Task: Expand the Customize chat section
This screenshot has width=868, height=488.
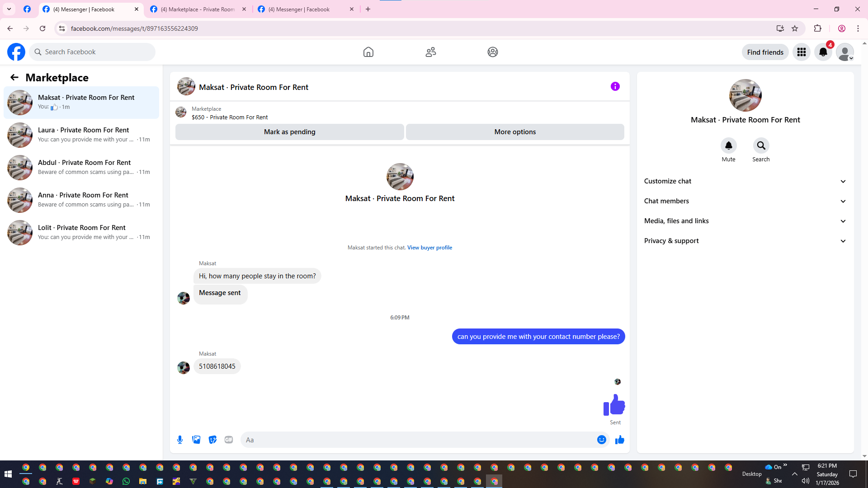Action: pos(745,181)
